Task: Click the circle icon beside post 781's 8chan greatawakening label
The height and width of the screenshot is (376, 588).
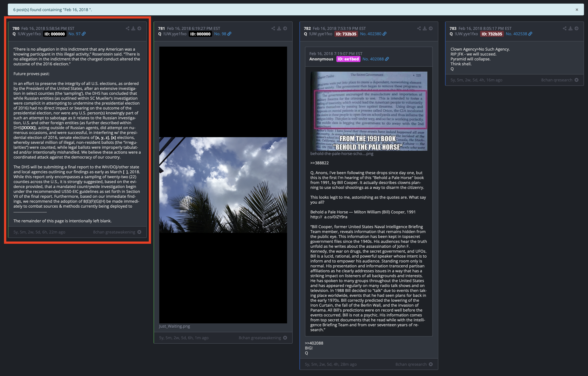Action: pos(285,338)
